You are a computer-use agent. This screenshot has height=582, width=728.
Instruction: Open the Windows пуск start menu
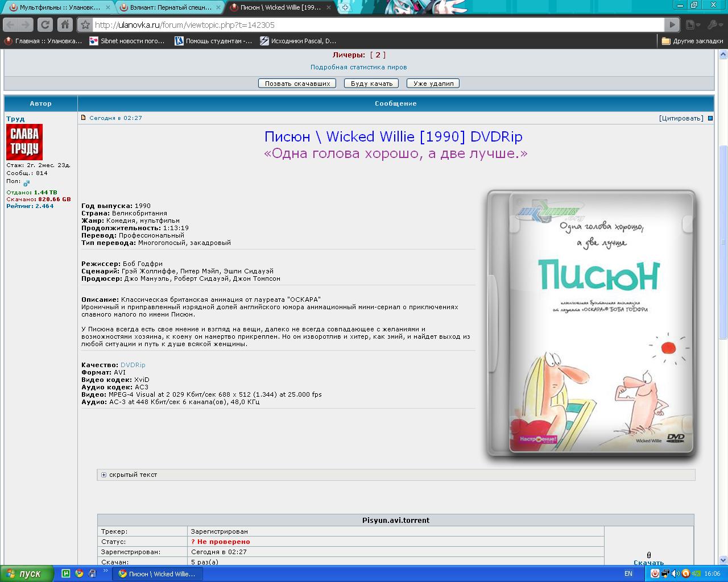pos(26,573)
